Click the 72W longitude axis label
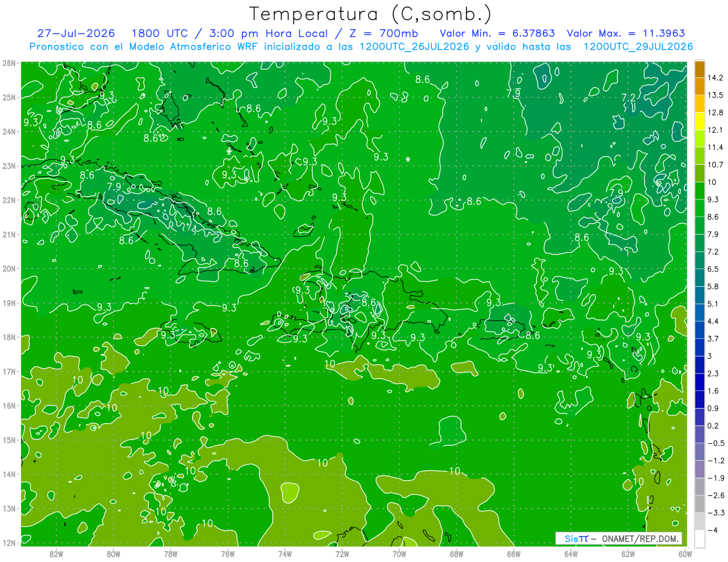This screenshot has height=562, width=728. coord(342,554)
